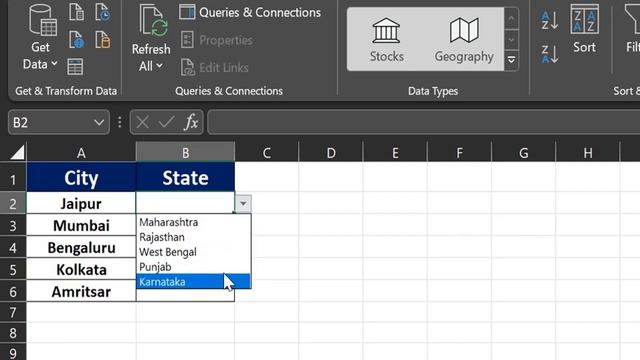Select column A header

(81, 153)
